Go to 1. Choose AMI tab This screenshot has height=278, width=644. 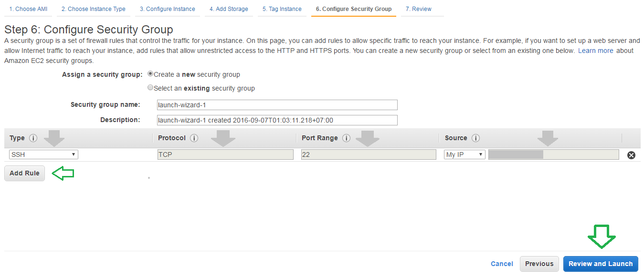pyautogui.click(x=28, y=9)
